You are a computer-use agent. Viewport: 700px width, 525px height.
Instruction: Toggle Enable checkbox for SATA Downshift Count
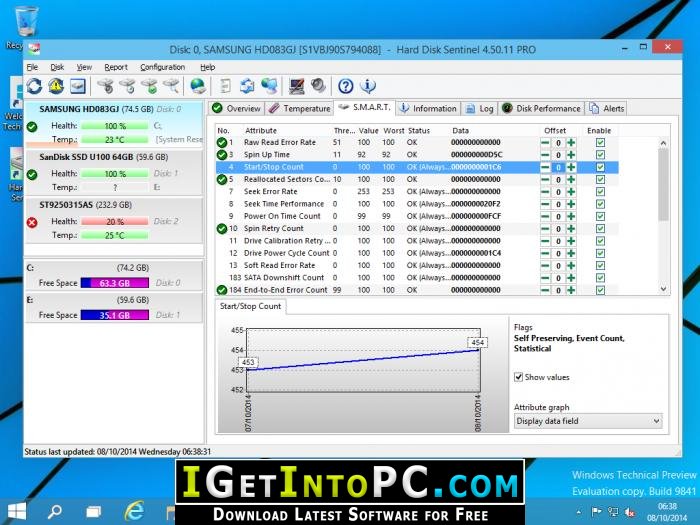click(600, 278)
